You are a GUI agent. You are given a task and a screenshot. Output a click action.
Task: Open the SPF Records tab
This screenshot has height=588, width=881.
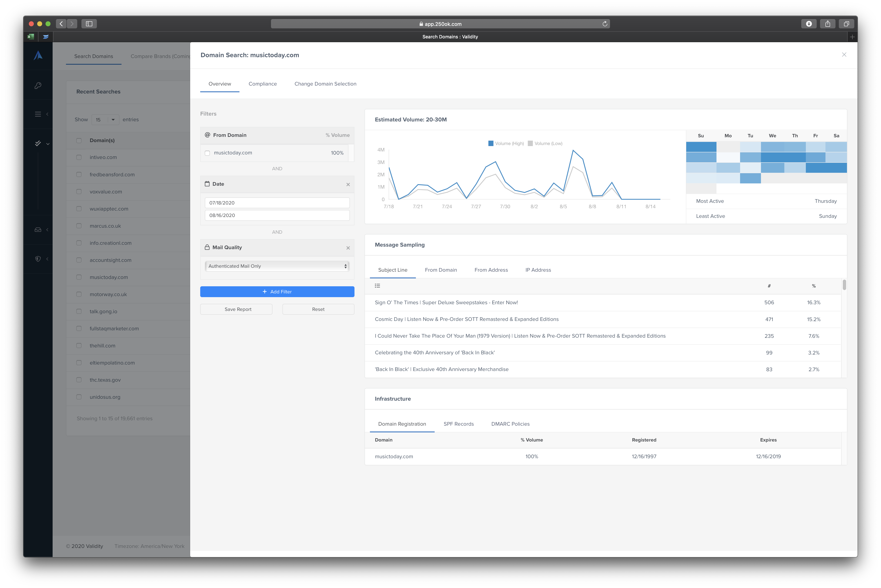(x=458, y=424)
